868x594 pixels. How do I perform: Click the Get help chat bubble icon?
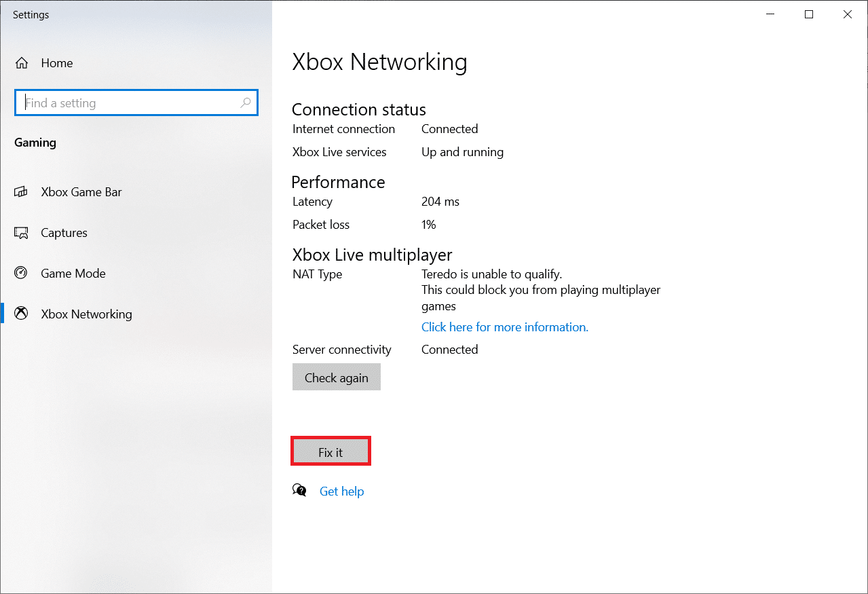pyautogui.click(x=299, y=491)
